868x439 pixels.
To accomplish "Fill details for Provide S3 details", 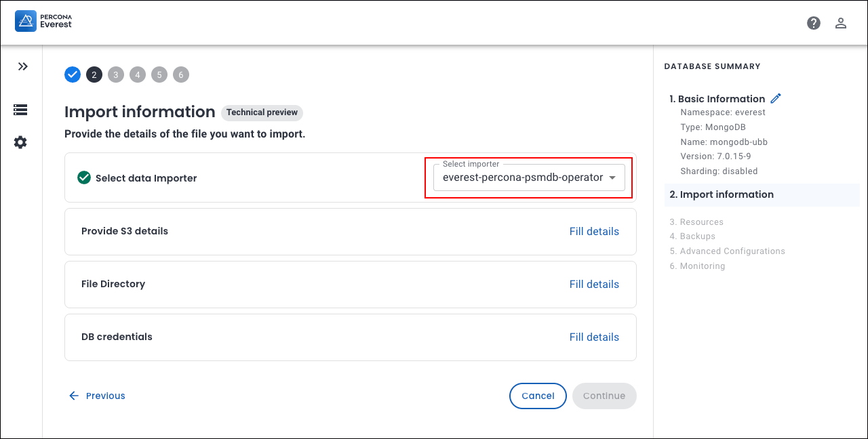I will tap(594, 232).
